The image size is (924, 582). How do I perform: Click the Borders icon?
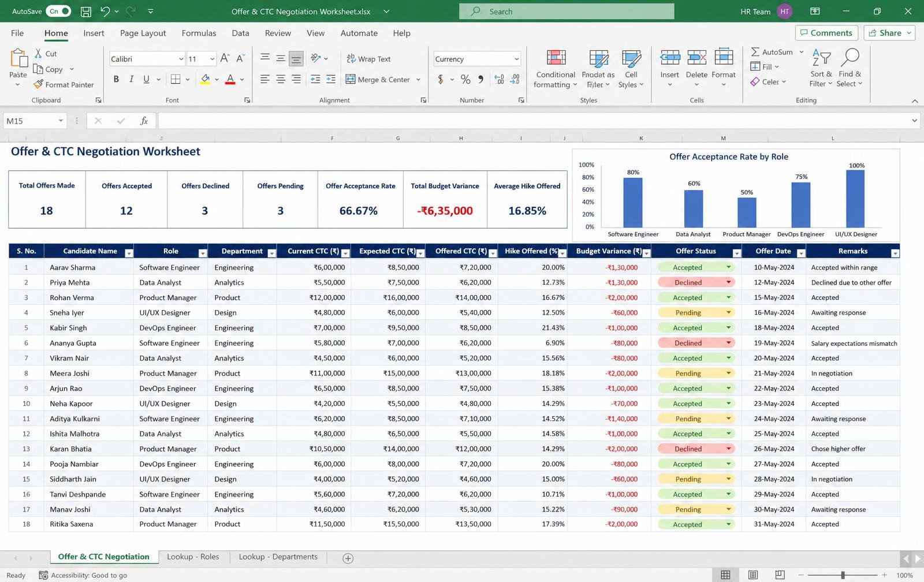(x=176, y=79)
